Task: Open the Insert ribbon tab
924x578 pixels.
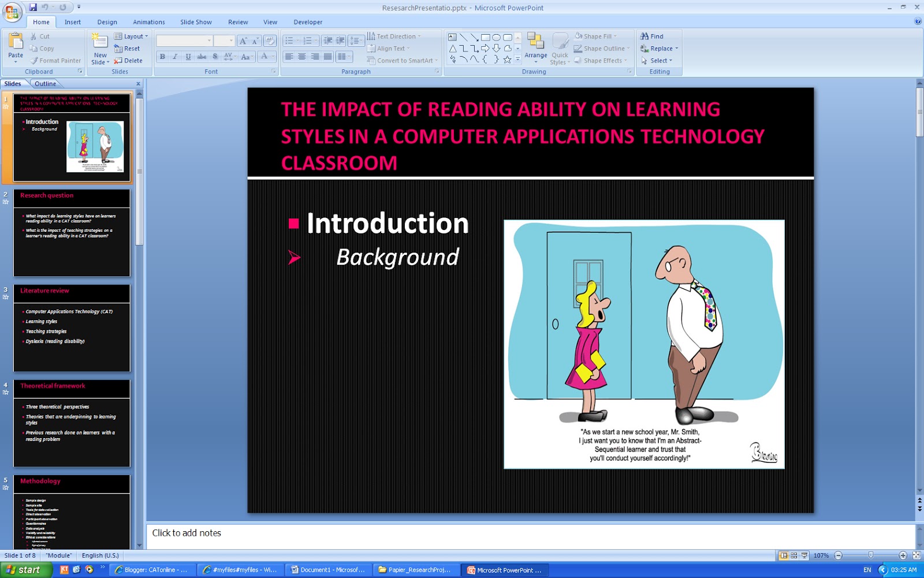Action: tap(73, 22)
